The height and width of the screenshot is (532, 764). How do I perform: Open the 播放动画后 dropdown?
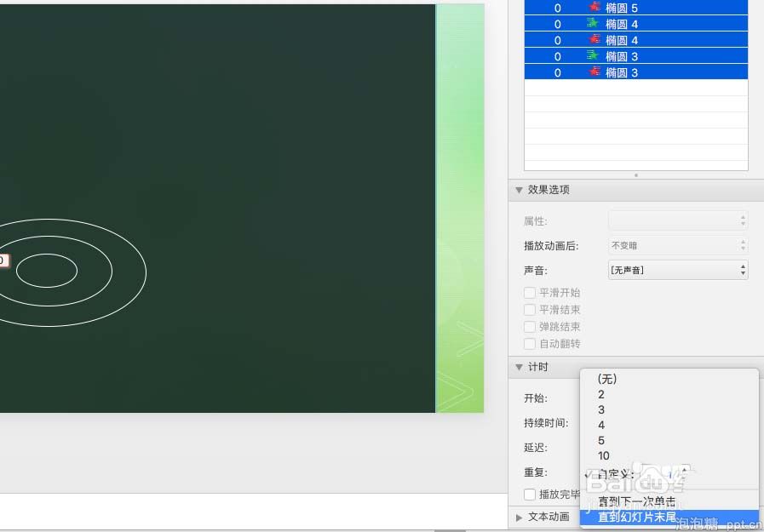click(677, 245)
